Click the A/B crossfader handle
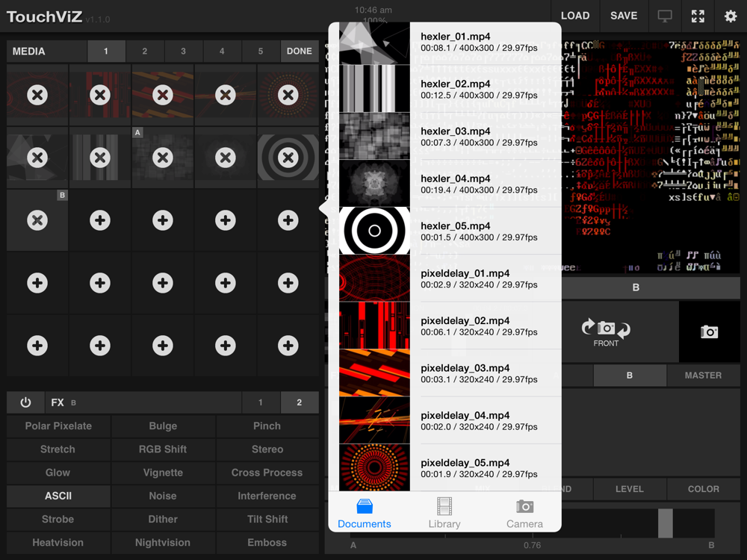 pos(665,523)
